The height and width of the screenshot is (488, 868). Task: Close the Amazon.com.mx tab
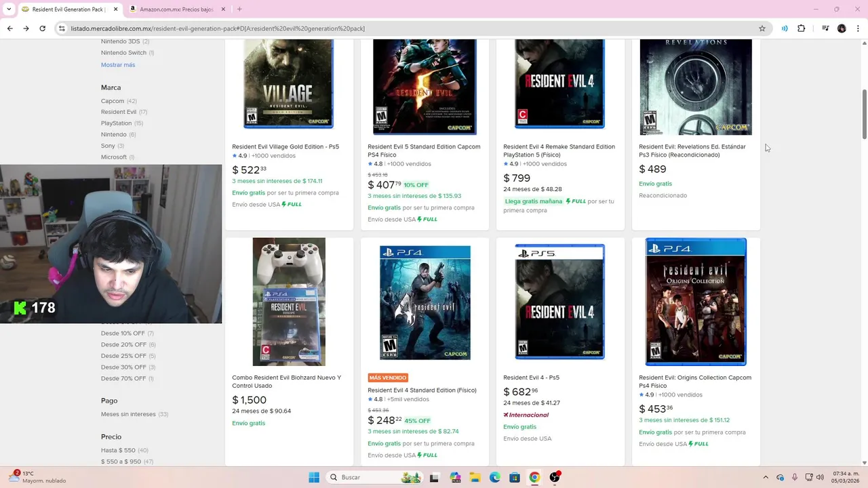coord(223,9)
